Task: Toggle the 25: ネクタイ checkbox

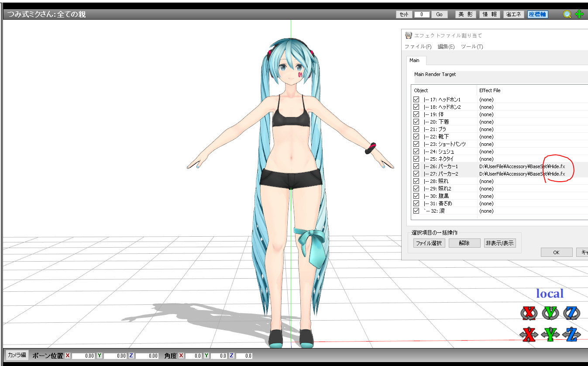Action: click(416, 159)
